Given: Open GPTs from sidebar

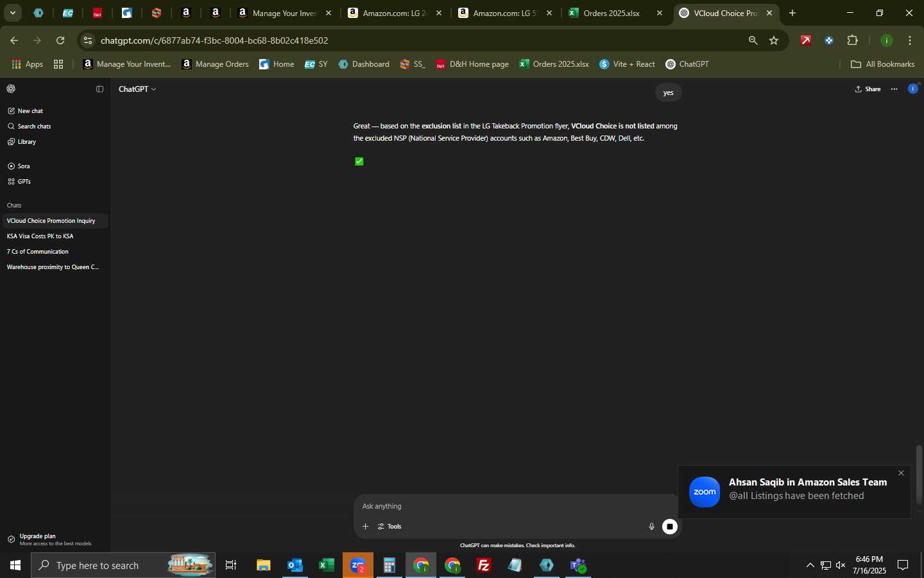Looking at the screenshot, I should pyautogui.click(x=19, y=182).
